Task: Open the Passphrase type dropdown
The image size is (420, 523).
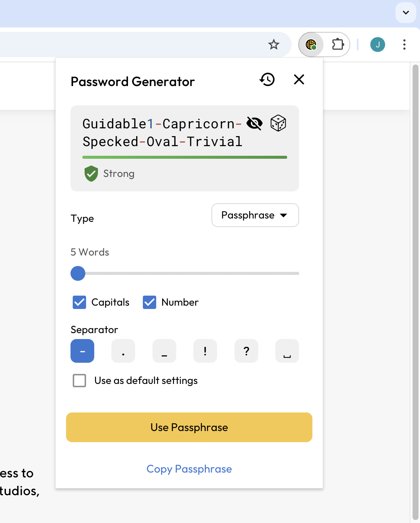Action: click(x=255, y=215)
